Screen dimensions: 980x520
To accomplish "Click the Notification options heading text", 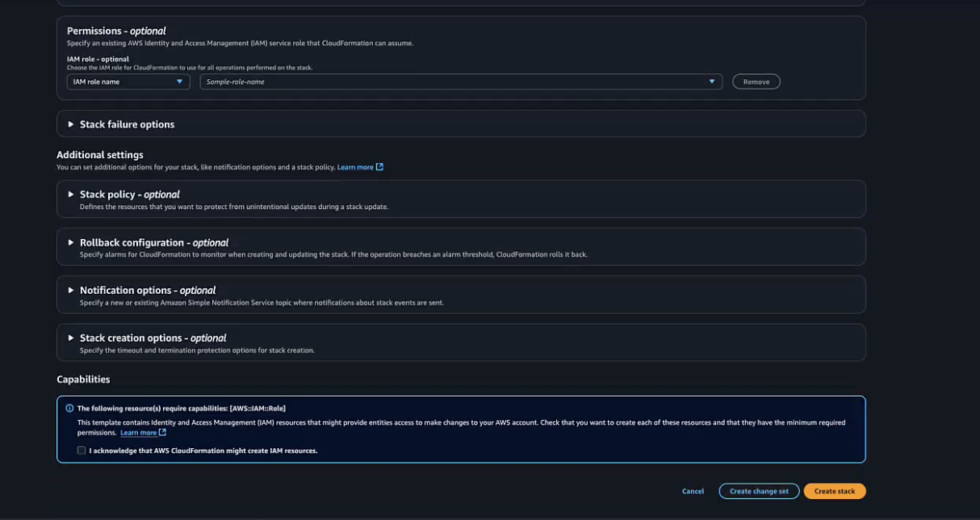I will 147,290.
